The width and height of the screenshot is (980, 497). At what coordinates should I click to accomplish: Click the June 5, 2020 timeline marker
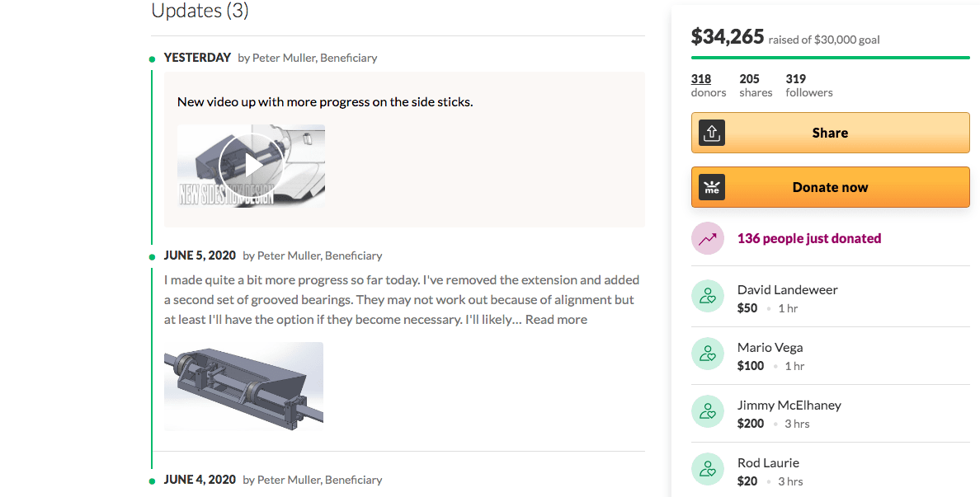coord(152,256)
